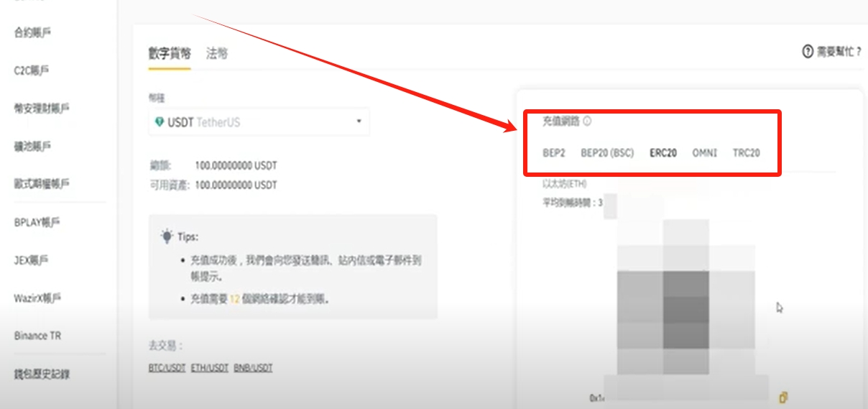868x409 pixels.
Task: Select 礦池帳戶 in the sidebar
Action: pyautogui.click(x=32, y=146)
